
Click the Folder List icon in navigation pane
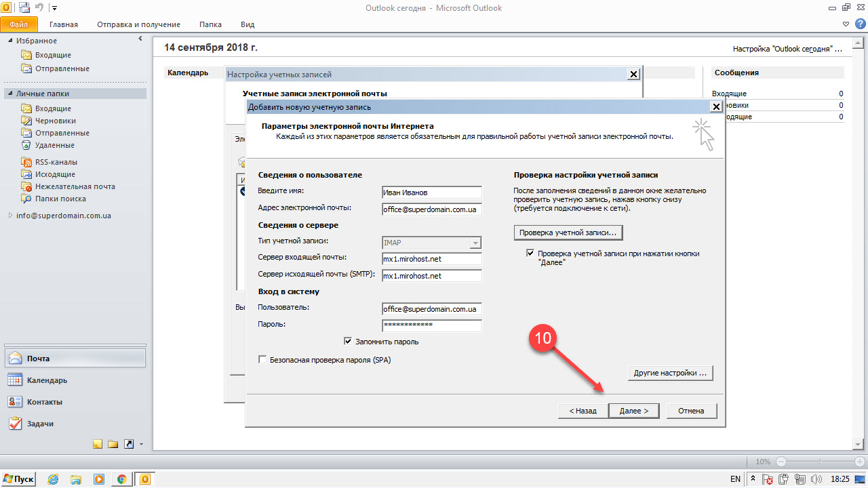pyautogui.click(x=113, y=444)
